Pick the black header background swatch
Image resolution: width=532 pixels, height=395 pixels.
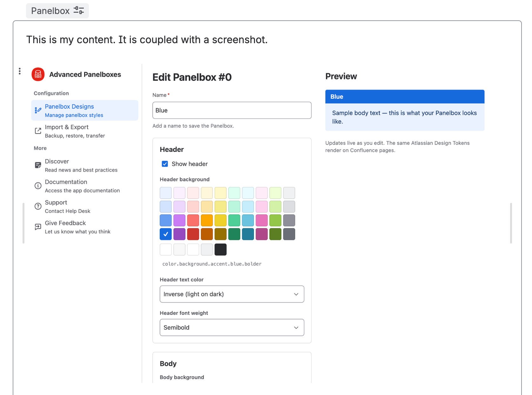(x=221, y=250)
